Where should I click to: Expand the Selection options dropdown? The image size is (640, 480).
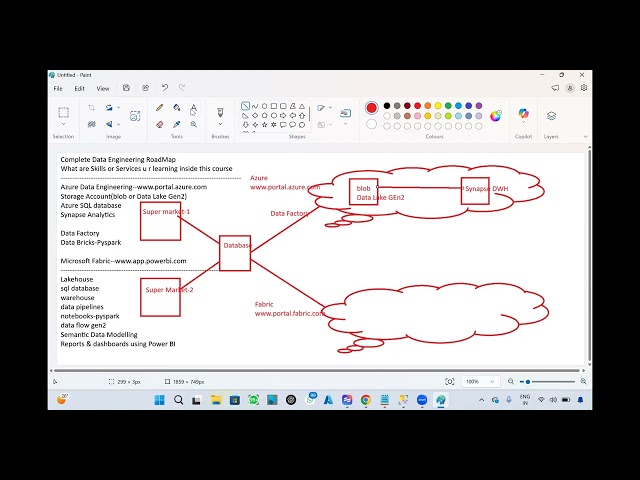point(63,124)
